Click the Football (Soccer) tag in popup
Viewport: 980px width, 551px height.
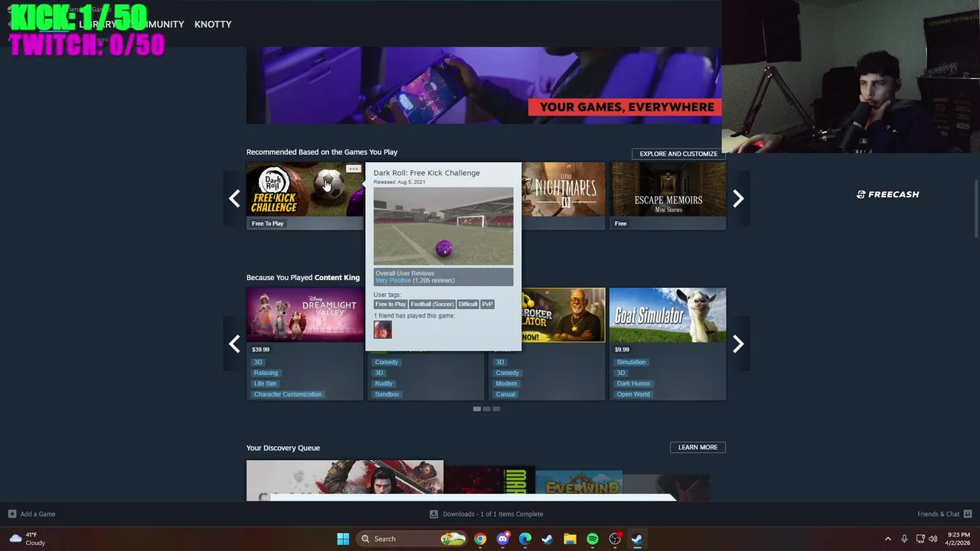[x=433, y=305]
